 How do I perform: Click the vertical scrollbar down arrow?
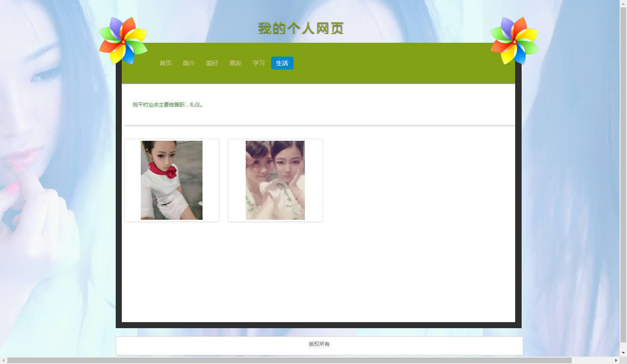[623, 353]
